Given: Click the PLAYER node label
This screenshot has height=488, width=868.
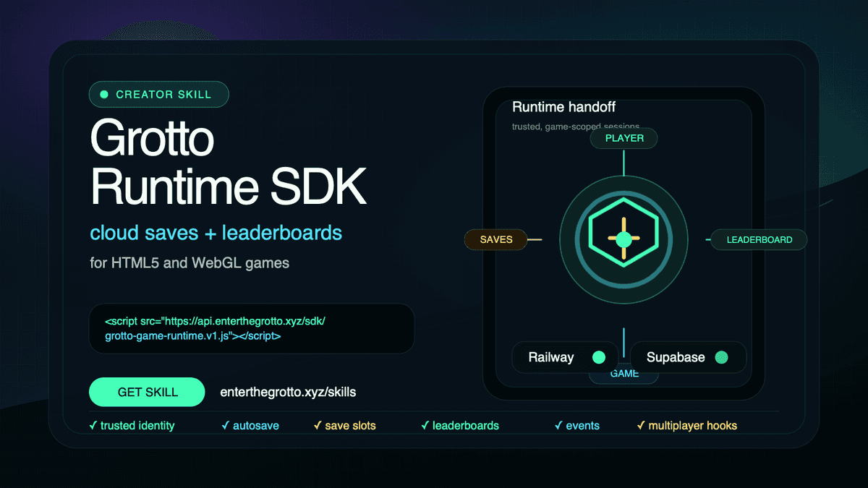Looking at the screenshot, I should tap(624, 138).
